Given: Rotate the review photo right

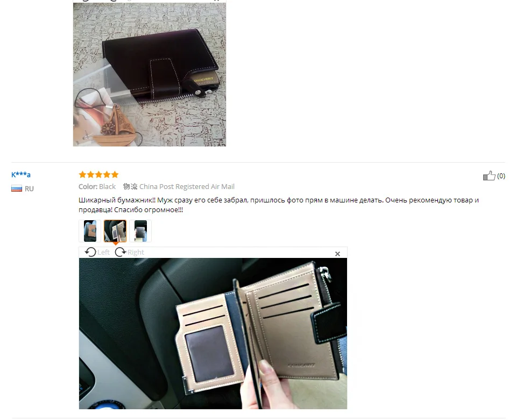Looking at the screenshot, I should pyautogui.click(x=121, y=252).
